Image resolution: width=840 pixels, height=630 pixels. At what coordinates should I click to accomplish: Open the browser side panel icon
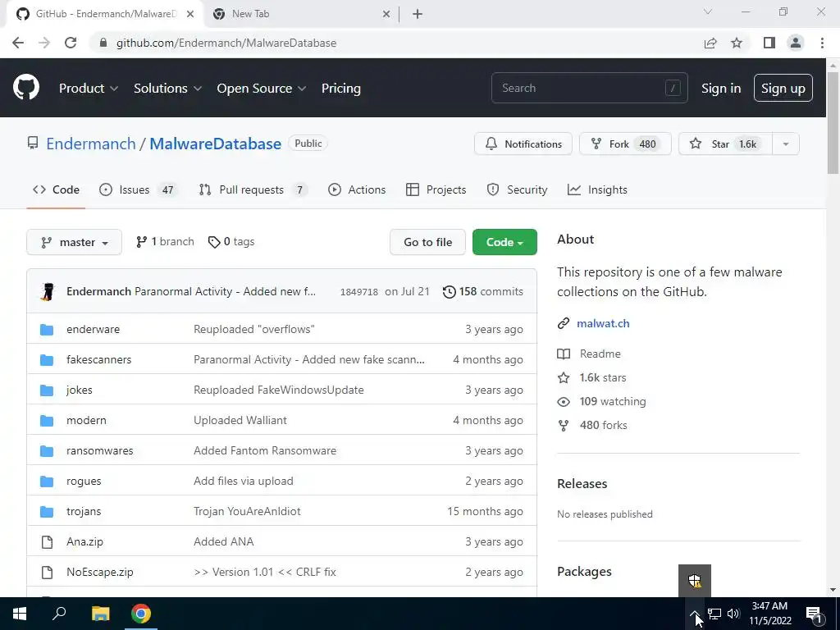[769, 43]
